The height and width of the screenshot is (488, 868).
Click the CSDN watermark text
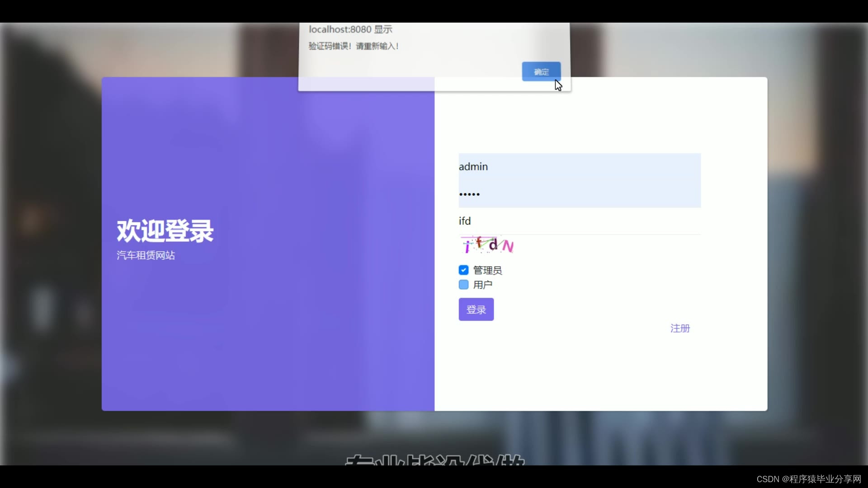click(x=808, y=479)
